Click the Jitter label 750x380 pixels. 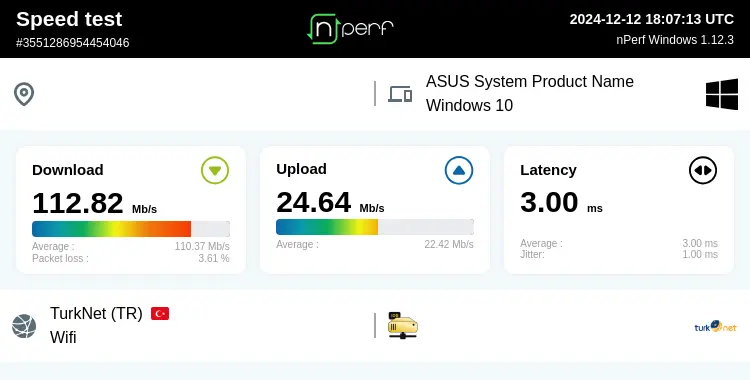(532, 254)
